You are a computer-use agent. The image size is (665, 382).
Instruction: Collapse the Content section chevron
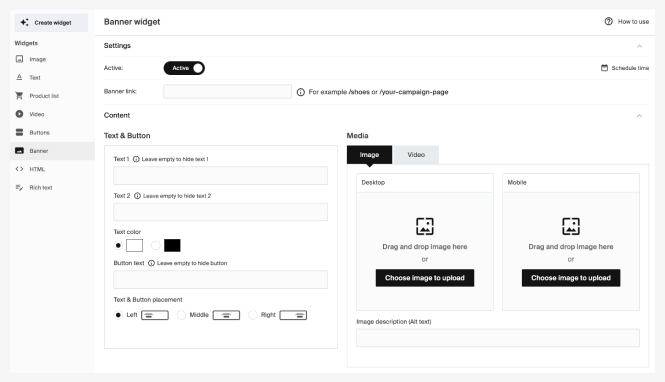pos(640,116)
